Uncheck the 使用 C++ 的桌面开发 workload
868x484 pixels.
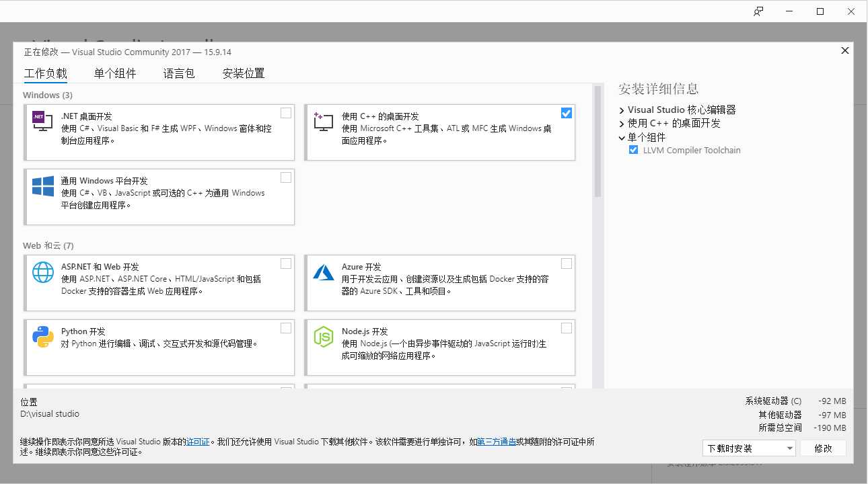click(567, 113)
